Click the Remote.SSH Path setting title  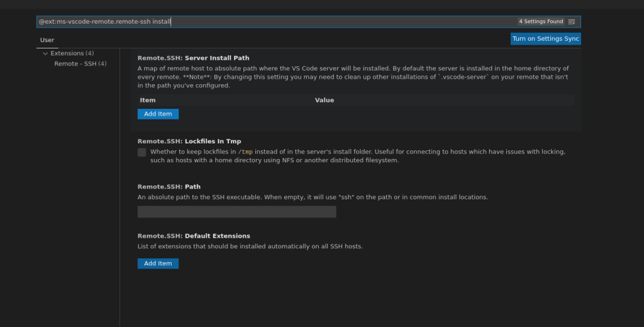(x=169, y=187)
